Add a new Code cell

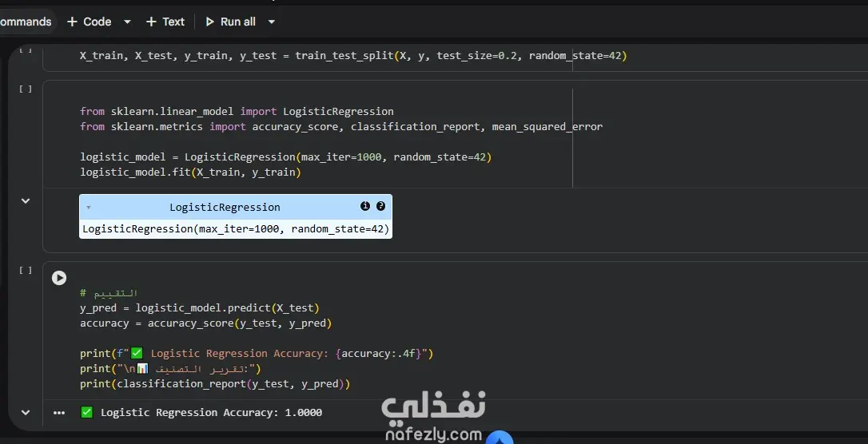90,22
